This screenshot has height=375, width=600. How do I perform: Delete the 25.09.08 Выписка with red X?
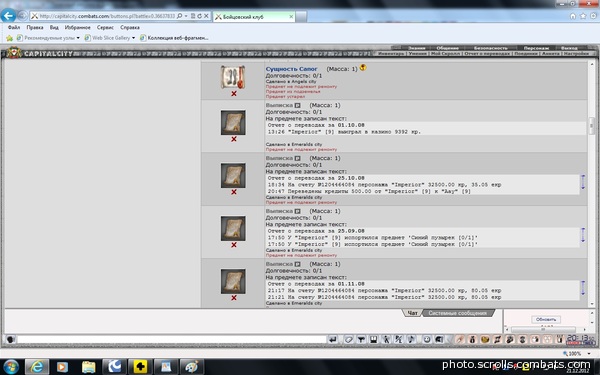234,245
